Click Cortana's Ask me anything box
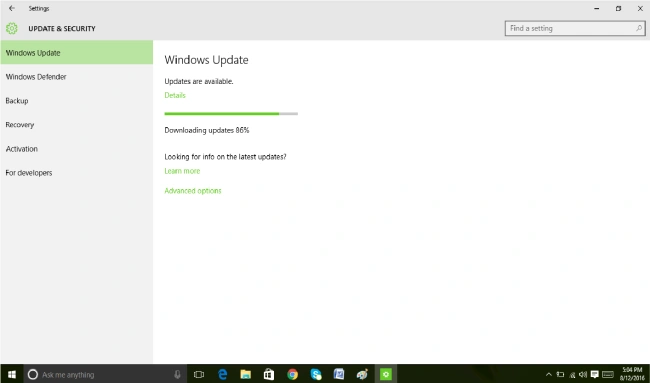Viewport: 650px width, 383px height. pos(105,374)
